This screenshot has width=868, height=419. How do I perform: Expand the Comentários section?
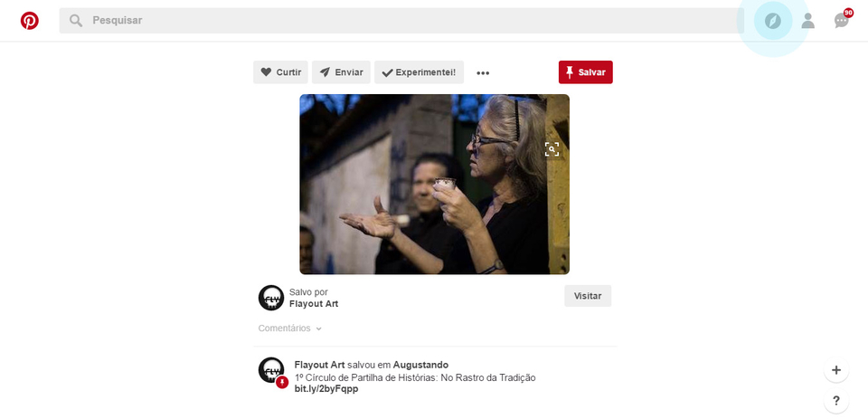[289, 329]
